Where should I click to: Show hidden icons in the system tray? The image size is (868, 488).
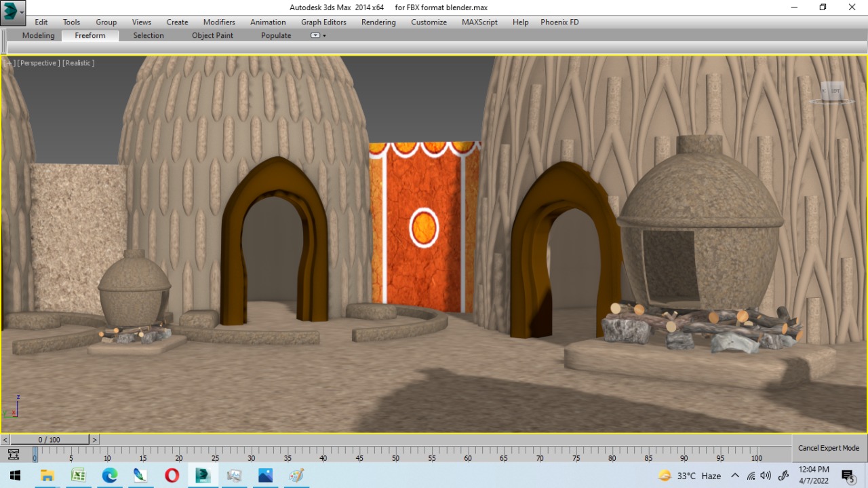coord(735,476)
